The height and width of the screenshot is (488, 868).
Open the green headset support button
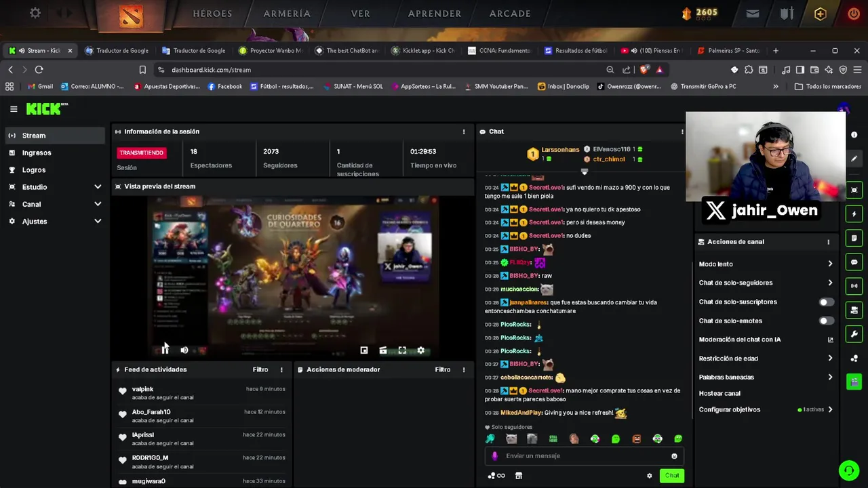coord(848,470)
